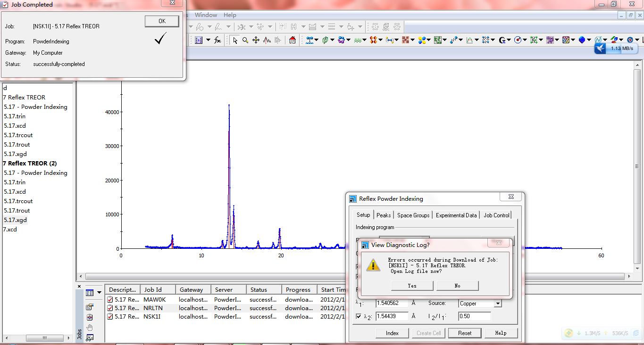Click the bottom binoculars chart icon in Jobs panel
Image resolution: width=644 pixels, height=345 pixels.
90,337
